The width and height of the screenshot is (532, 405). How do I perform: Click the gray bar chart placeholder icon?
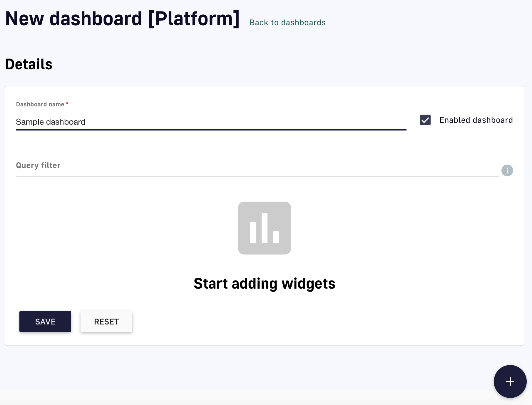click(x=264, y=228)
